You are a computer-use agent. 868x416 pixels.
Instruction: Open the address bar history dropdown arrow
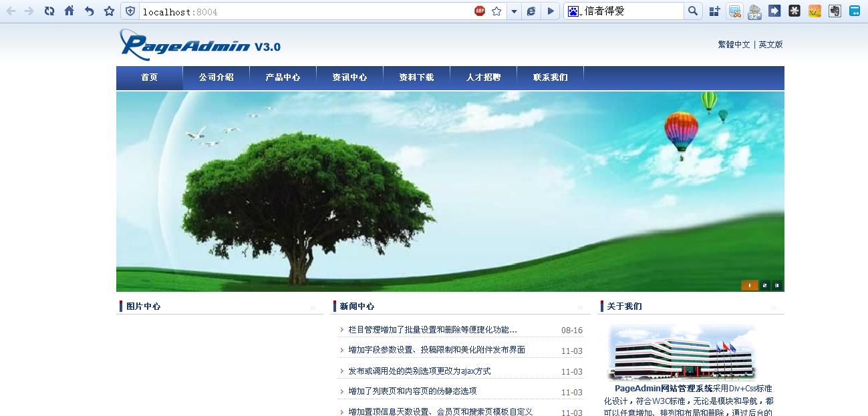tap(514, 11)
